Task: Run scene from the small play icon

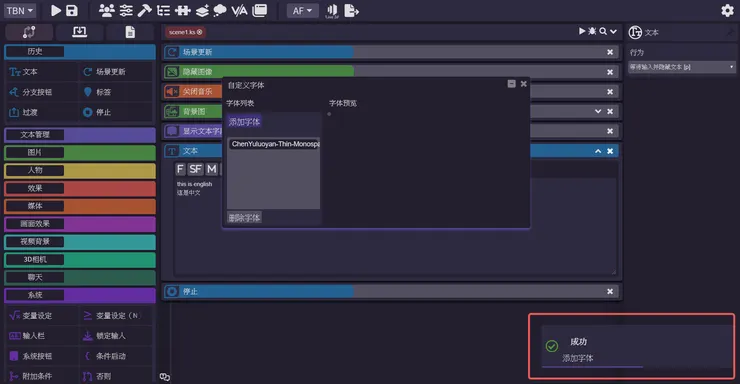Action: (x=582, y=31)
